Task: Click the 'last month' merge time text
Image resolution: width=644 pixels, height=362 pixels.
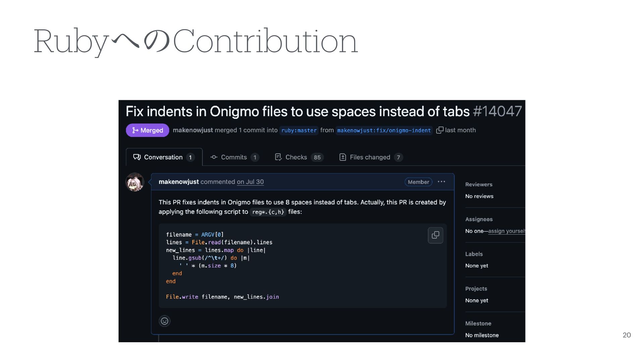Action: 460,130
